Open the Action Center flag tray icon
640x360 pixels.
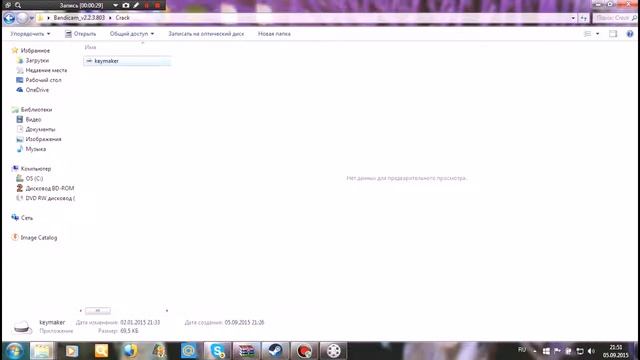[x=558, y=351]
